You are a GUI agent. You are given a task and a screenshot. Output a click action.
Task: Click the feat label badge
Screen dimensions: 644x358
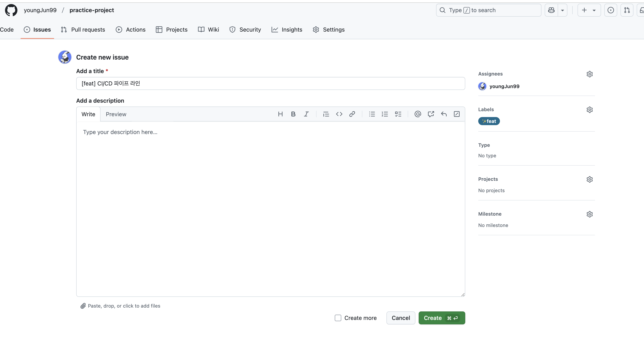click(489, 121)
